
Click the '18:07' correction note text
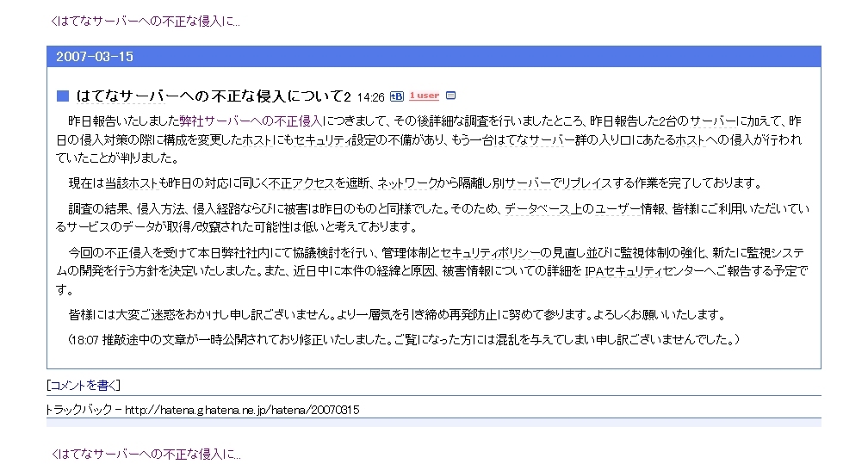pos(404,339)
